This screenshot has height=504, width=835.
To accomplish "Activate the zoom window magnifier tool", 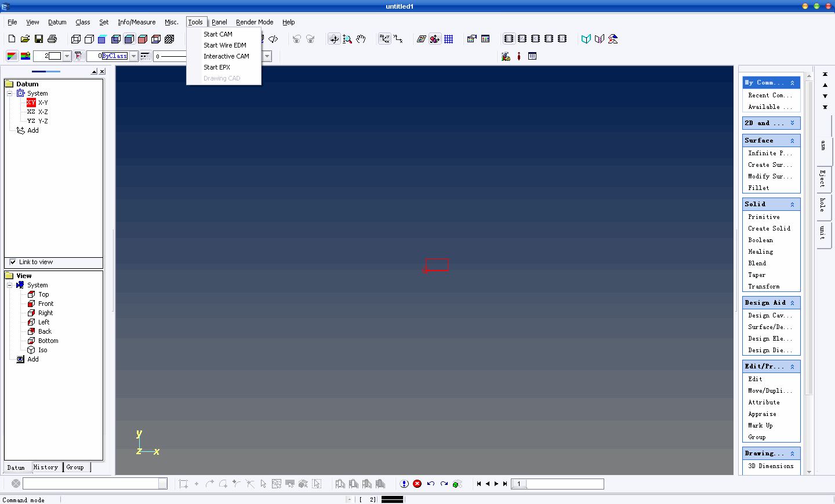I will coord(347,39).
